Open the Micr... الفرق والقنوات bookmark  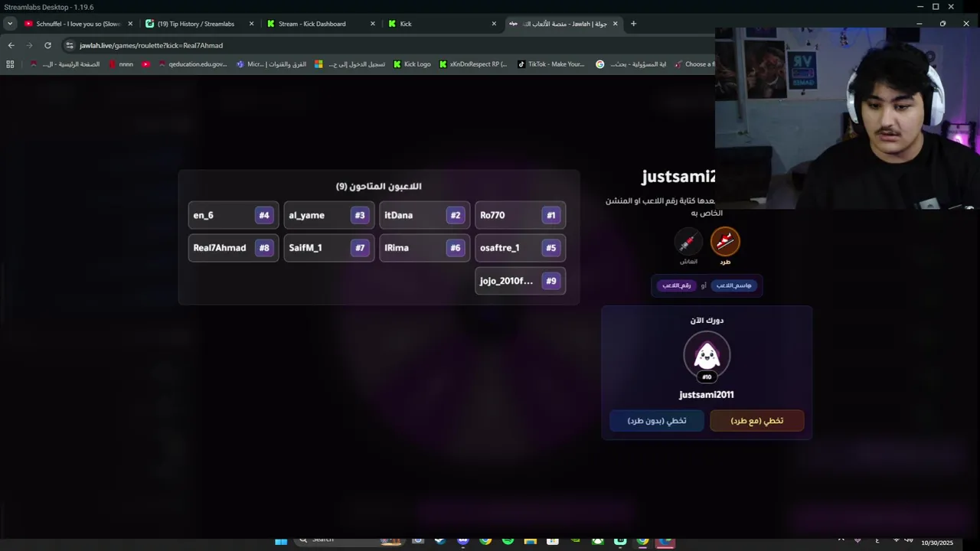point(271,64)
